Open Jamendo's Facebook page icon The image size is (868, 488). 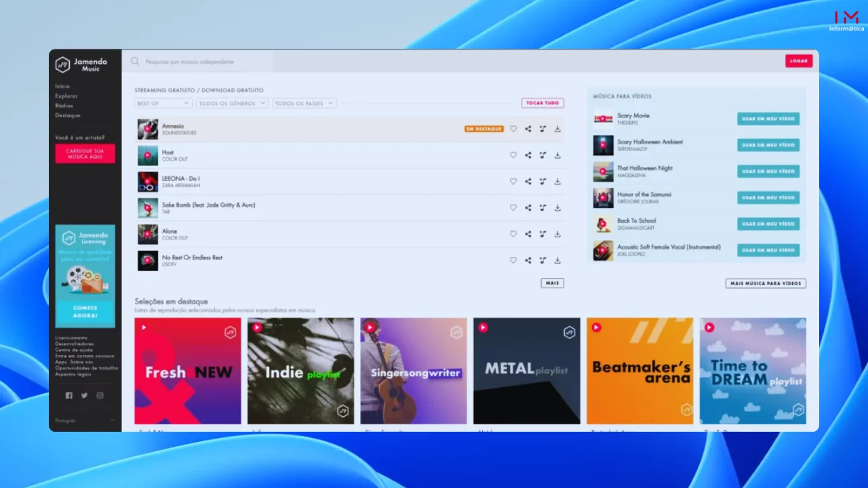point(68,395)
